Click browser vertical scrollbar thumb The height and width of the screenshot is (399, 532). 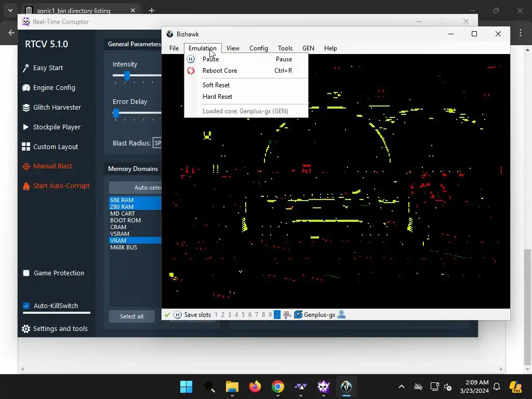527,307
